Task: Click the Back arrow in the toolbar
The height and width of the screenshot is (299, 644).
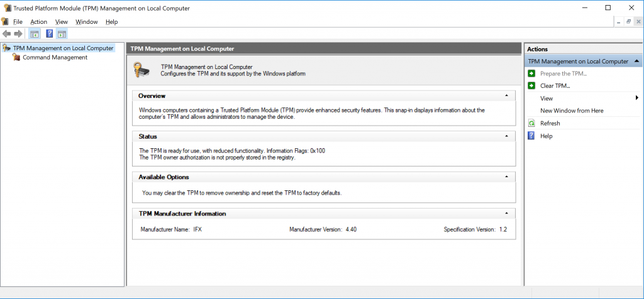Action: tap(6, 34)
